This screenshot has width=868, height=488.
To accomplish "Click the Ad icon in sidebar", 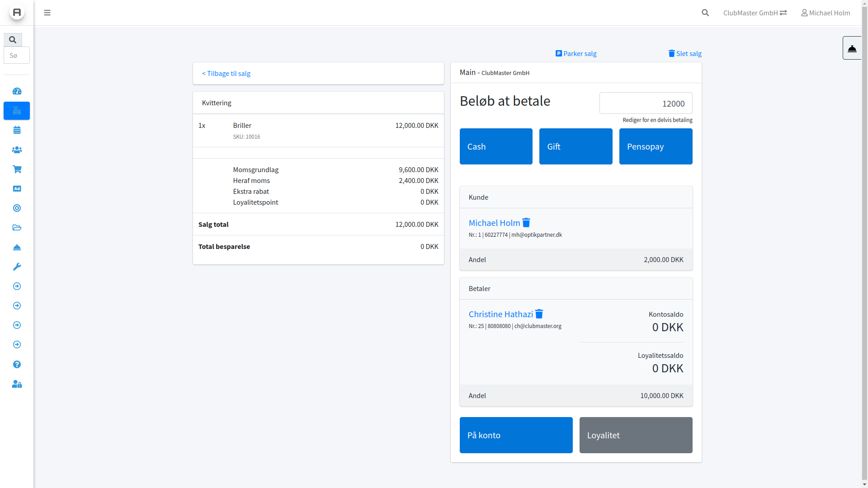I will click(17, 189).
